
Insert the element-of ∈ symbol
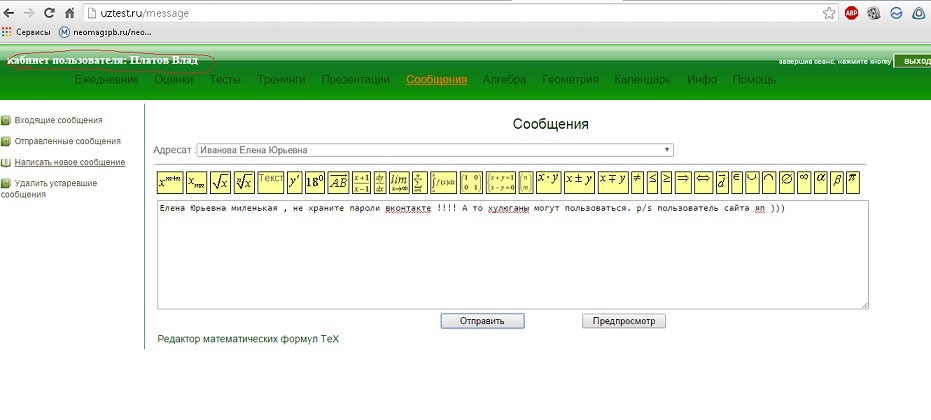pyautogui.click(x=737, y=182)
